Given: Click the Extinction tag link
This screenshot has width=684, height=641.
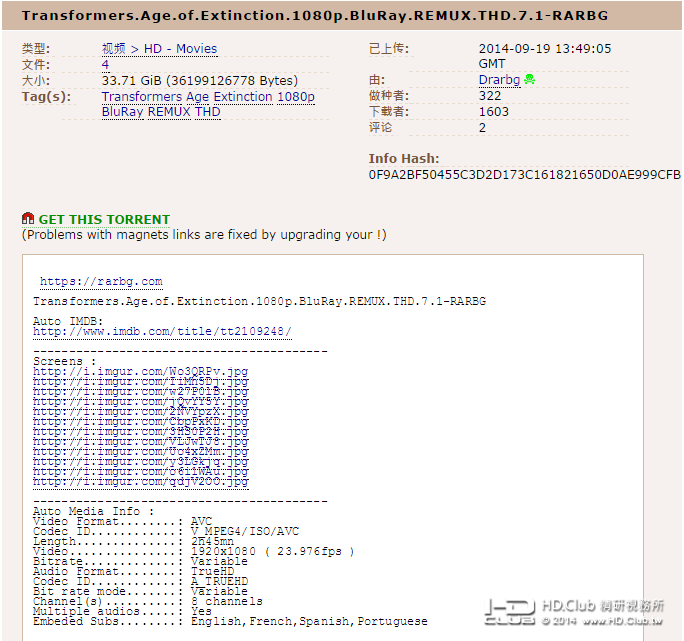Looking at the screenshot, I should pyautogui.click(x=243, y=96).
